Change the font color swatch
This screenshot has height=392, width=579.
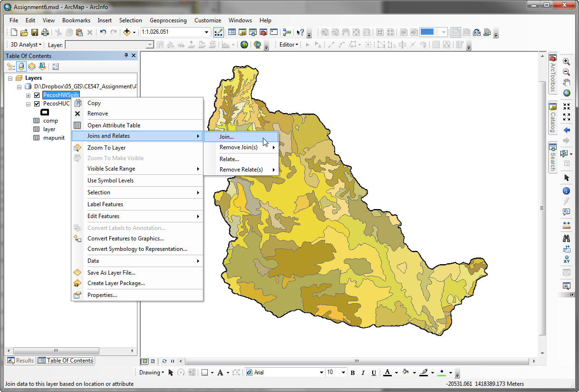coord(388,373)
